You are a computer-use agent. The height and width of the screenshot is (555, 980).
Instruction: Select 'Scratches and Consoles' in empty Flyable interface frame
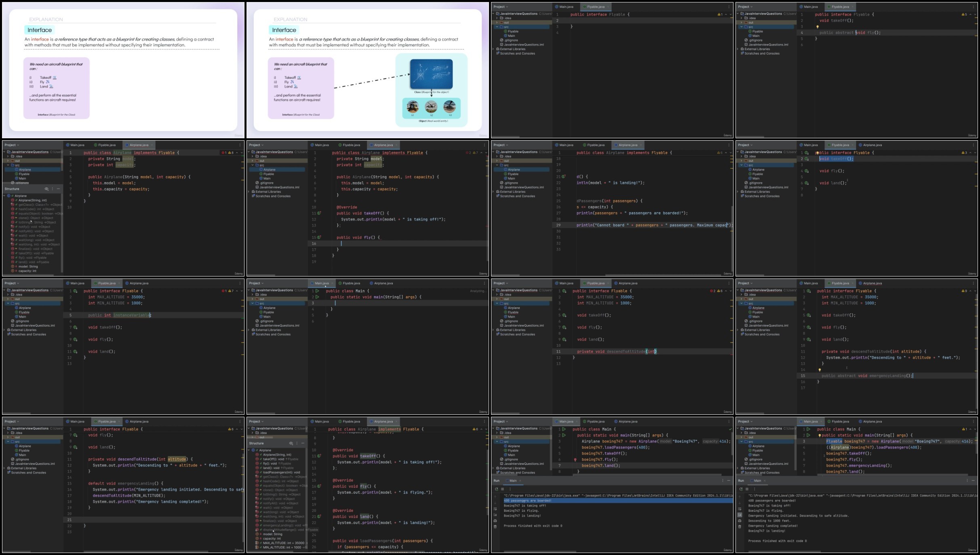(515, 53)
